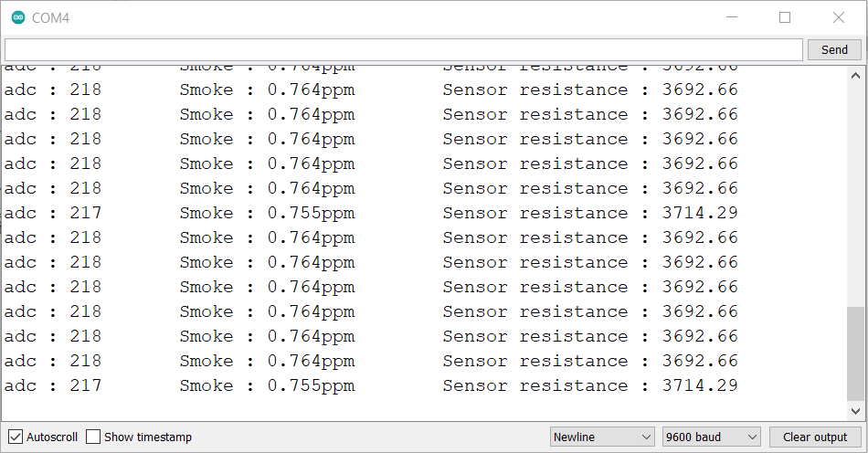The height and width of the screenshot is (453, 868).
Task: Focus the serial message input field
Action: point(404,50)
